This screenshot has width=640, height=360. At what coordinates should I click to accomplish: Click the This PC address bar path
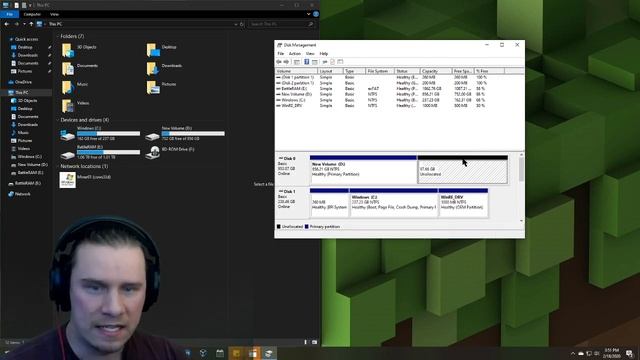55,24
